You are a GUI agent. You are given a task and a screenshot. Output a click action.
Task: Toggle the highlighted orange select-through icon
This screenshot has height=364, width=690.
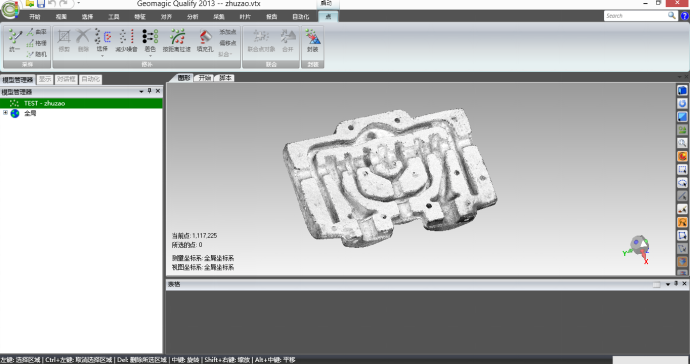(682, 222)
